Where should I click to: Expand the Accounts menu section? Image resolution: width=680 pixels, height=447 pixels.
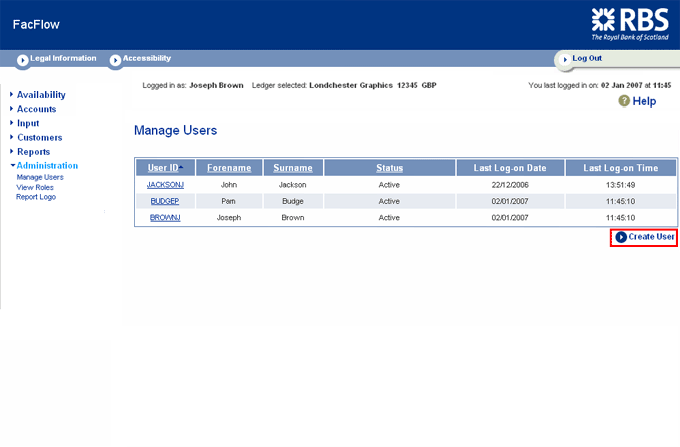click(36, 109)
